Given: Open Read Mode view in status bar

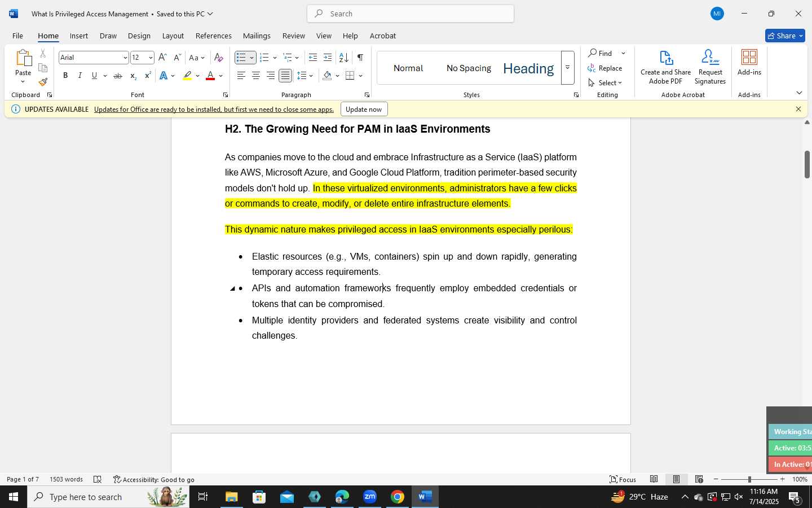Looking at the screenshot, I should 654,479.
